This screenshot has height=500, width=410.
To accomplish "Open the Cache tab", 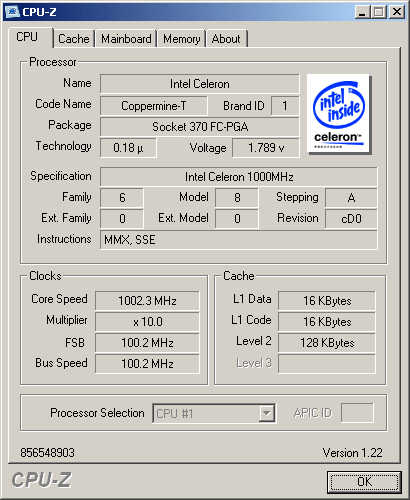I will (x=74, y=39).
